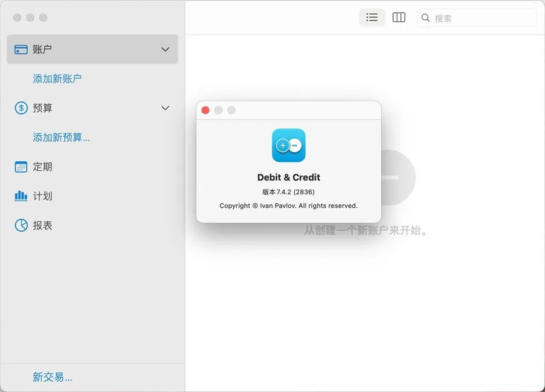Image resolution: width=545 pixels, height=392 pixels.
Task: Switch to column view layout
Action: click(x=398, y=18)
